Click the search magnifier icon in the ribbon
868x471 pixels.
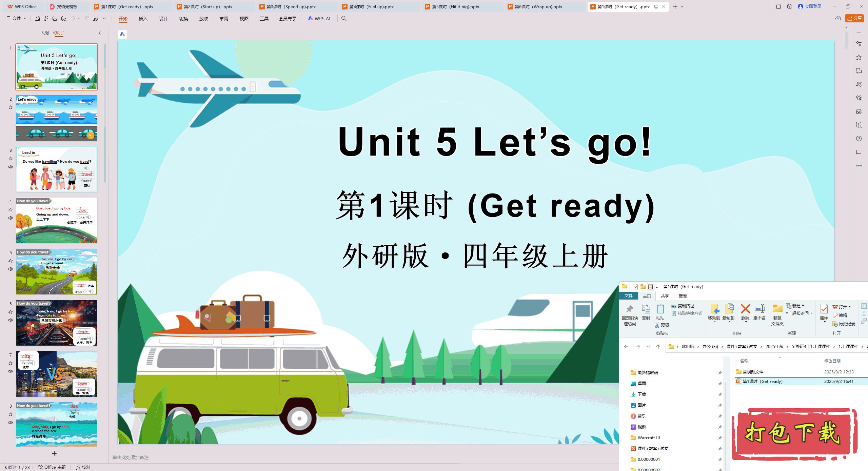[x=344, y=19]
